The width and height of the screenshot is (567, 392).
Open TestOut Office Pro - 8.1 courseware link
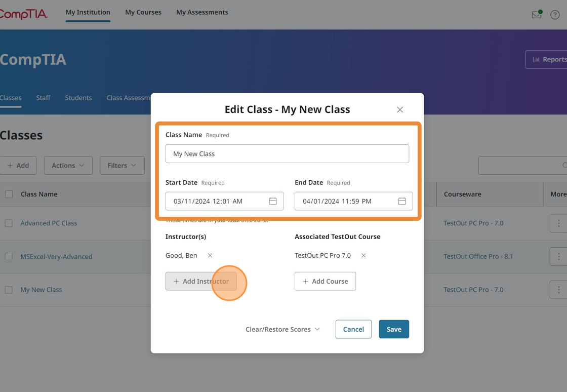point(478,256)
